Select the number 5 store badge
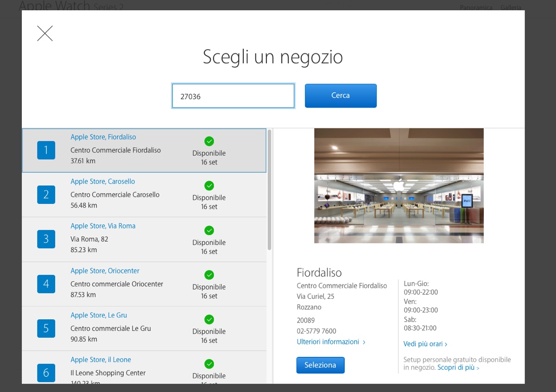The width and height of the screenshot is (556, 392). pyautogui.click(x=46, y=328)
